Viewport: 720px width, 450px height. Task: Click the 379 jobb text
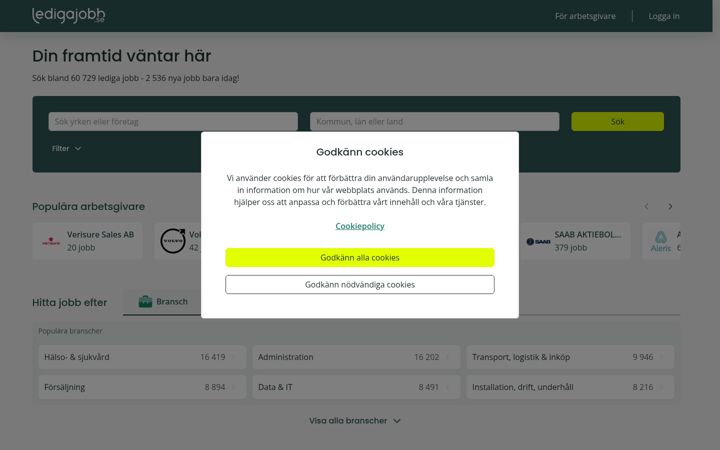[570, 248]
